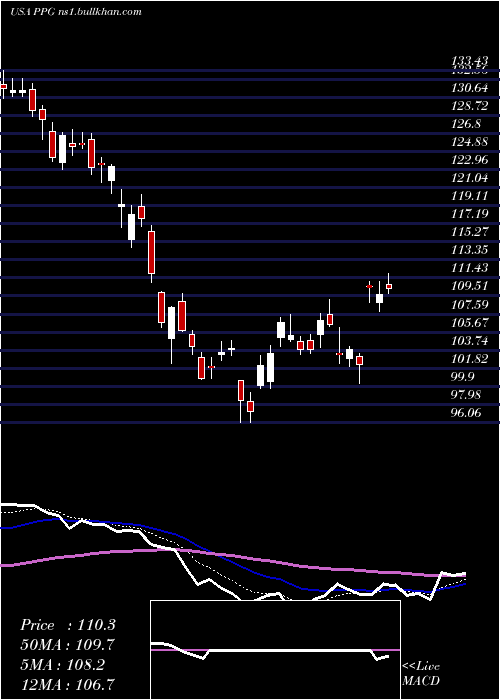Select the 109.51 price axis label
The height and width of the screenshot is (700, 500).
[469, 286]
